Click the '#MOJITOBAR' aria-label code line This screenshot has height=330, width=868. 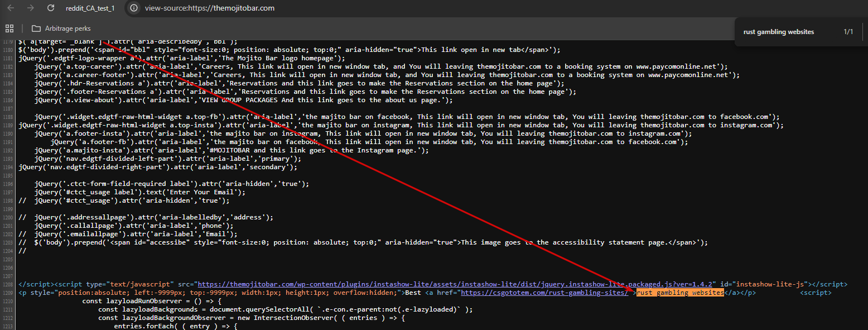click(232, 150)
